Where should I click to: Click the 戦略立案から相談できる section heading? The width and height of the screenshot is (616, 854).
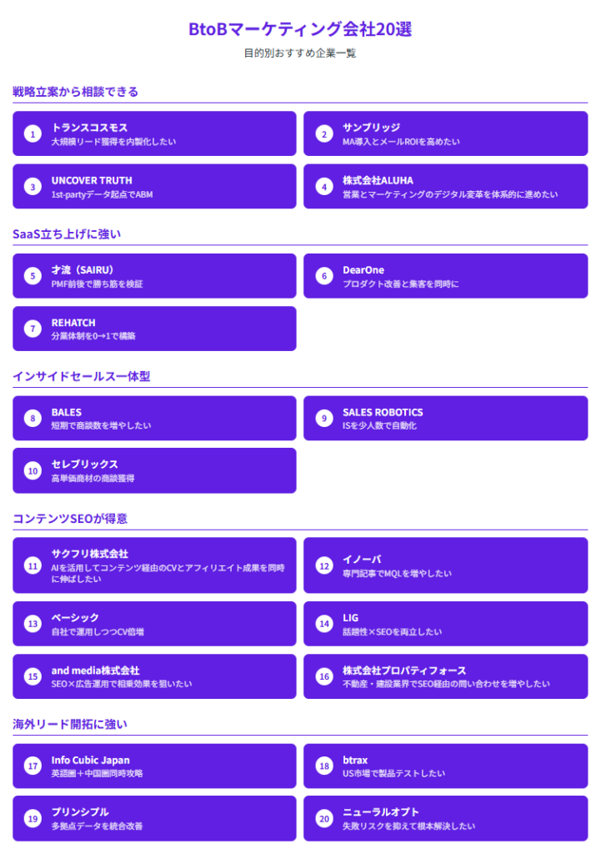coord(75,92)
